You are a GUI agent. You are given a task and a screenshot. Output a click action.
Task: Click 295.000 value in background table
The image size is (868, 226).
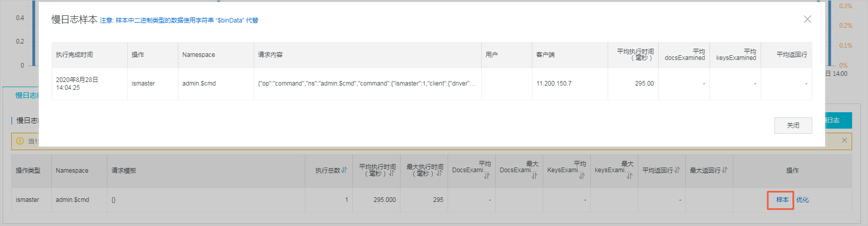(x=385, y=200)
